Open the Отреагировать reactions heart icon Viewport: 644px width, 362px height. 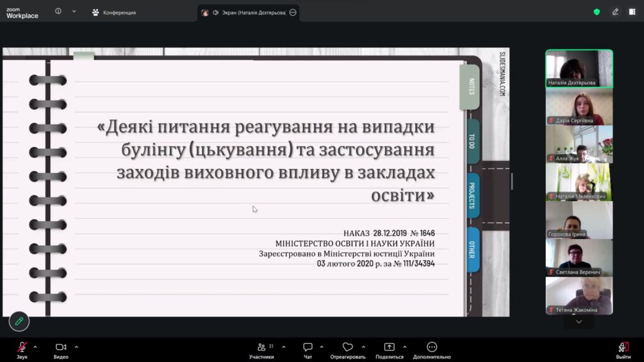pos(347,347)
